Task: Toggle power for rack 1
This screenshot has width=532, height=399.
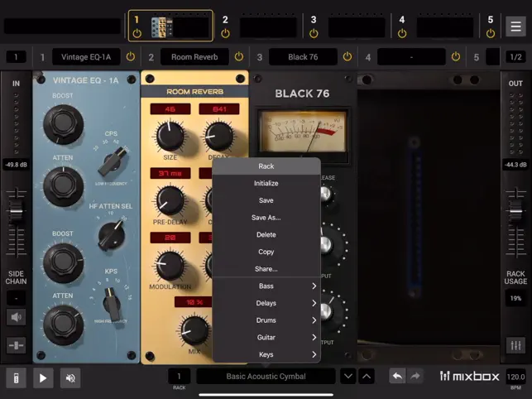Action: coord(137,33)
